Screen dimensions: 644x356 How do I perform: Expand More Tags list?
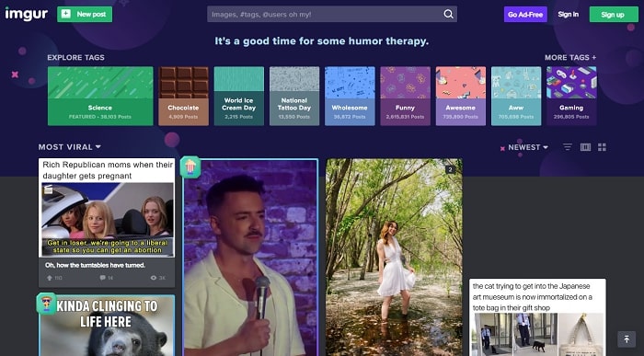[x=570, y=57]
